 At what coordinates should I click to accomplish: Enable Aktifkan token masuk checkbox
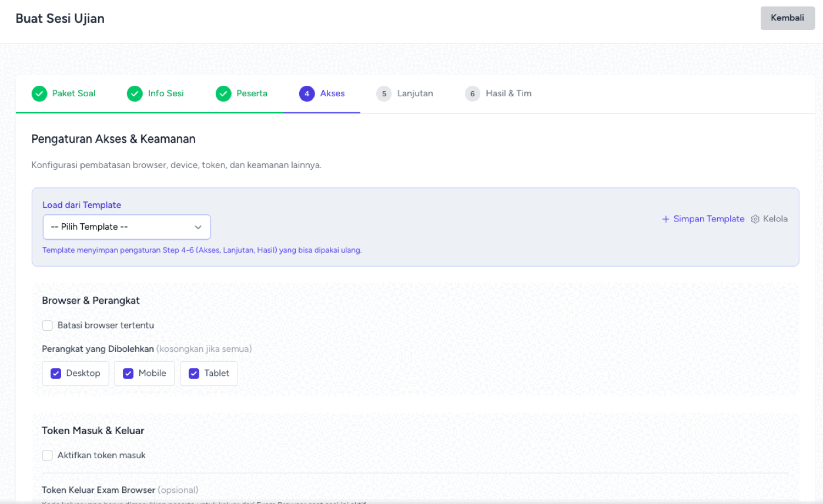click(x=48, y=456)
